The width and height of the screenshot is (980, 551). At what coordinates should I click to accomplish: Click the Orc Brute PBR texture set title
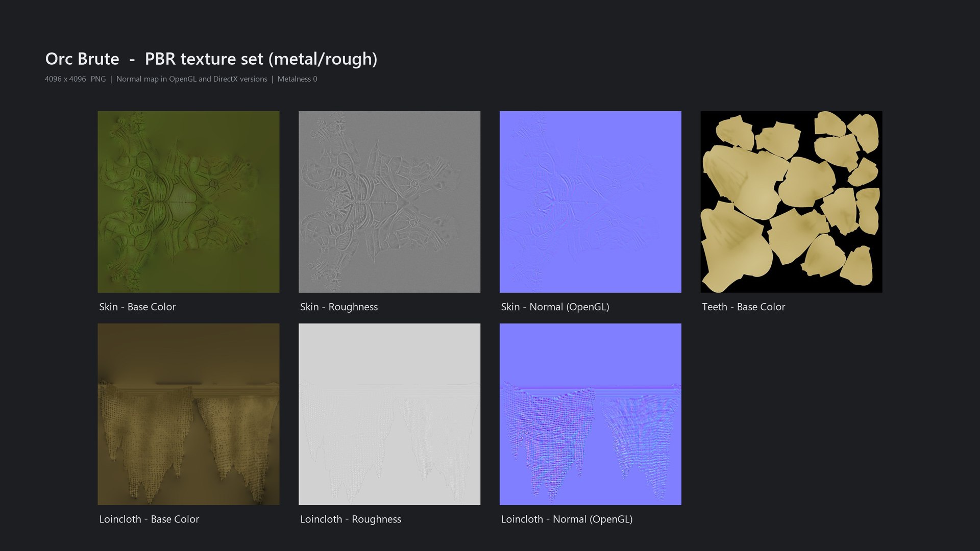pyautogui.click(x=211, y=59)
